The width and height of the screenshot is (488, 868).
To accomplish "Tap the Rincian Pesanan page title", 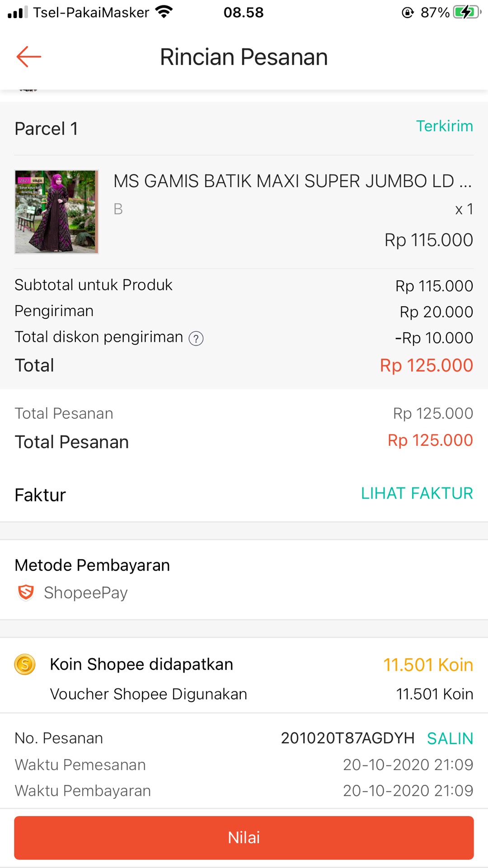I will (244, 57).
